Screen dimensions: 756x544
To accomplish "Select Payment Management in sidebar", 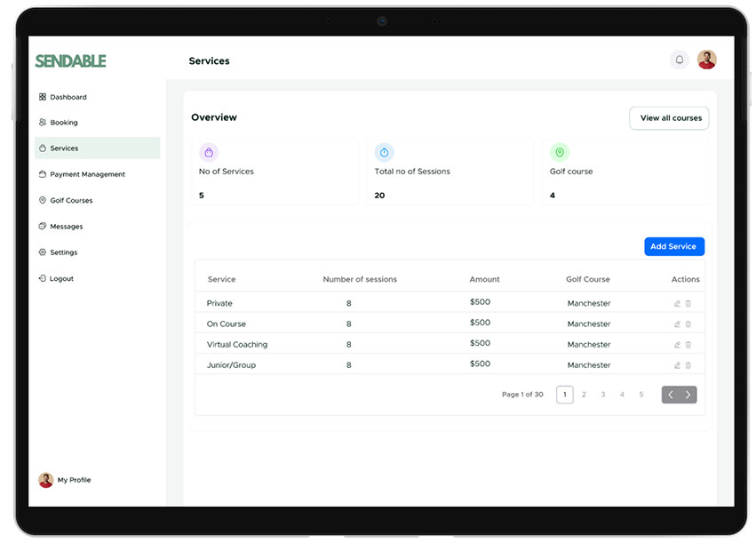I will (x=87, y=174).
